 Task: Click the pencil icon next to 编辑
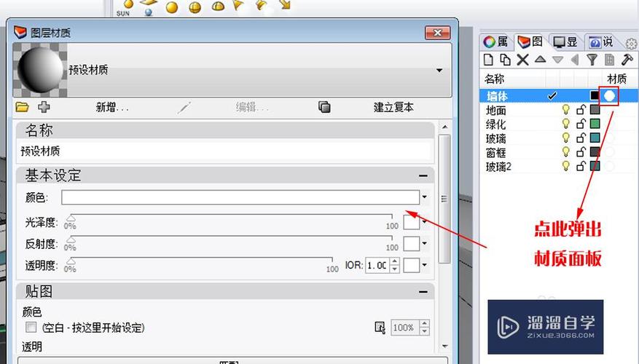coord(184,108)
